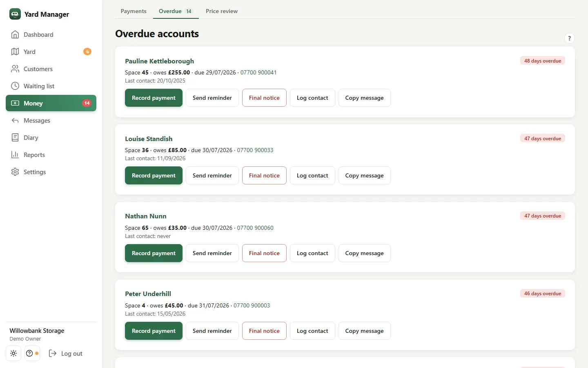Open the Price review tab
Screen dimensions: 588x368
[222, 11]
